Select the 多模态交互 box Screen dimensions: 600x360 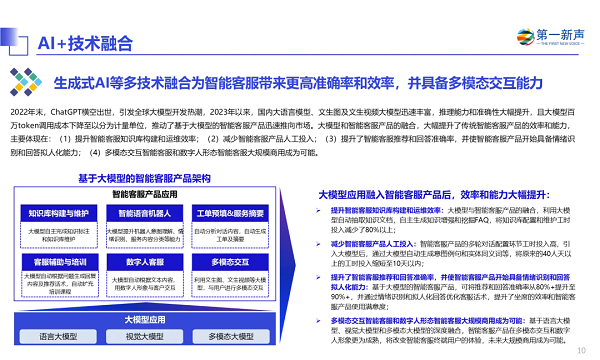coord(230,262)
